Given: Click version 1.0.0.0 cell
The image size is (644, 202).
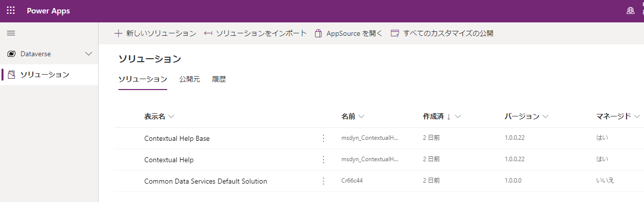Looking at the screenshot, I should click(x=513, y=181).
